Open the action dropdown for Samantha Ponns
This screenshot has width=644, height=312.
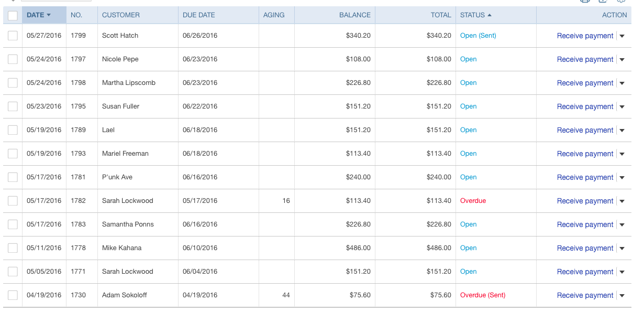(x=622, y=225)
